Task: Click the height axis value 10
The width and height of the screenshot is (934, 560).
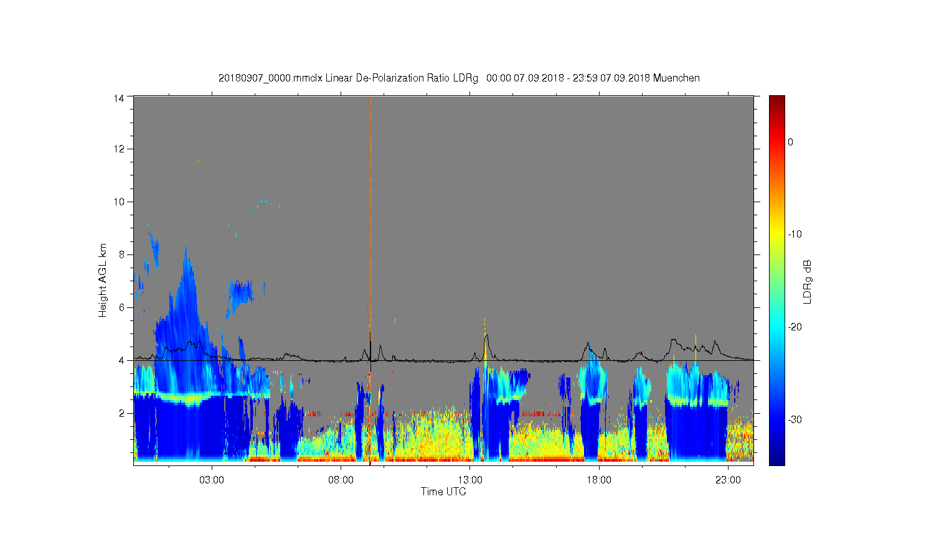Action: point(118,202)
